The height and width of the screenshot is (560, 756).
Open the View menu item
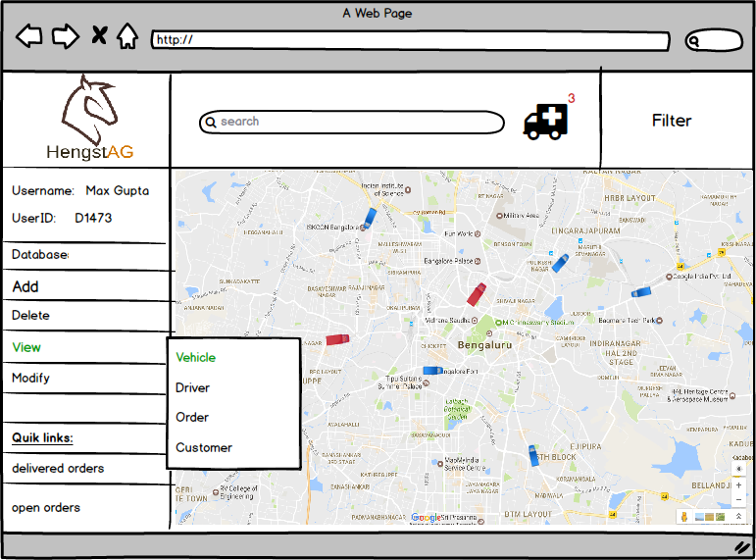tap(26, 347)
